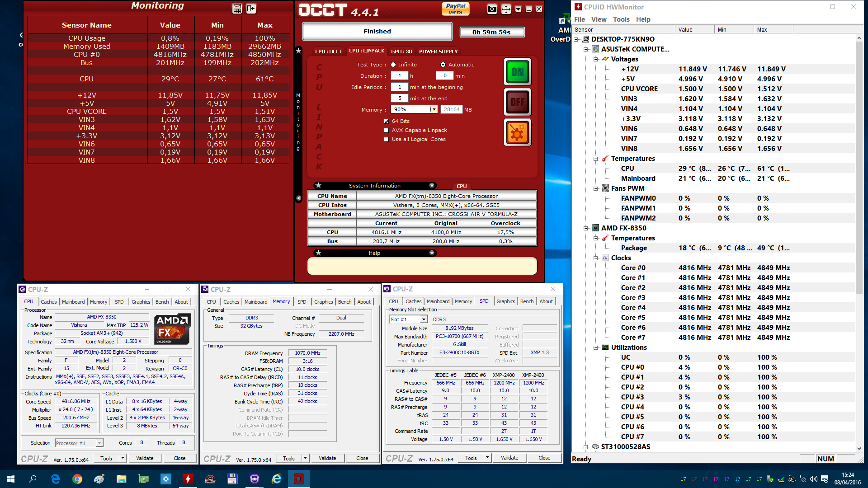Click the Finished status bar in OCCT
This screenshot has width=868, height=488.
377,31
